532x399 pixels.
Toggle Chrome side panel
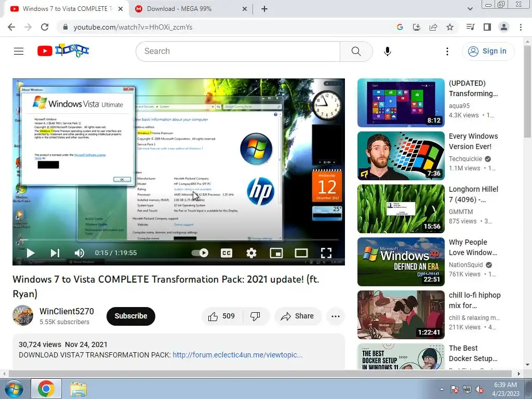pos(487,27)
